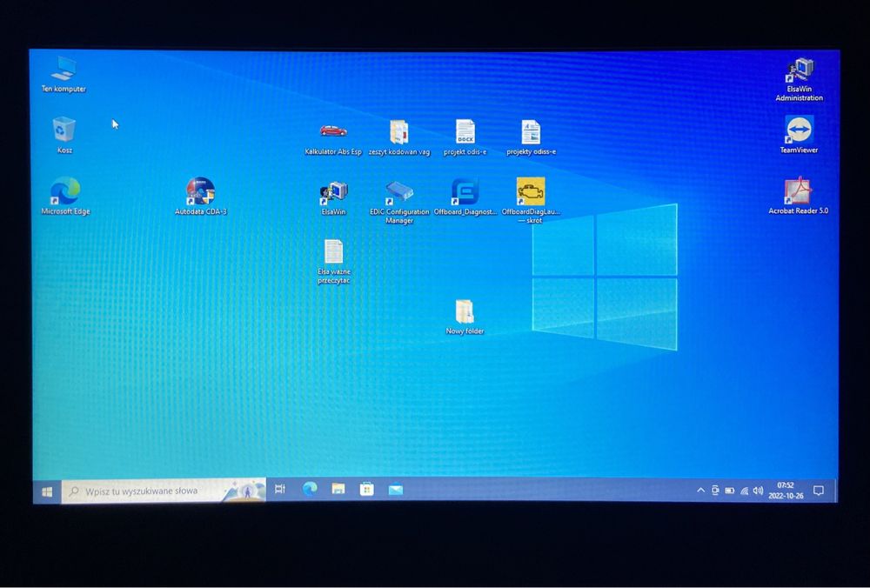Image resolution: width=870 pixels, height=588 pixels.
Task: Open the Mail app from the taskbar
Action: point(396,489)
